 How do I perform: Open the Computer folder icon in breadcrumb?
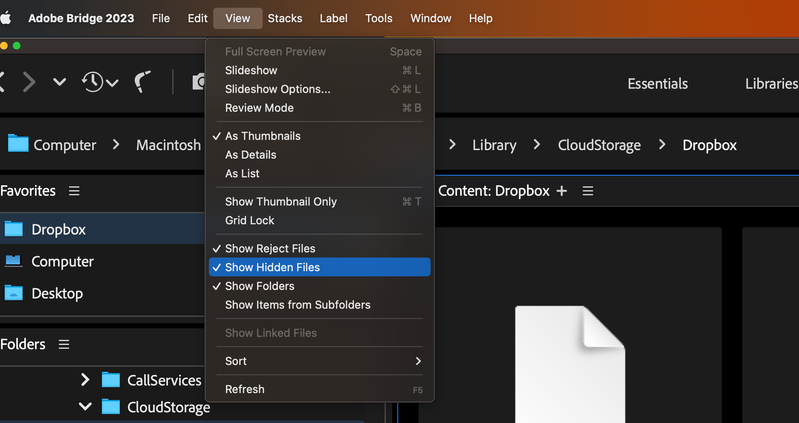(18, 144)
